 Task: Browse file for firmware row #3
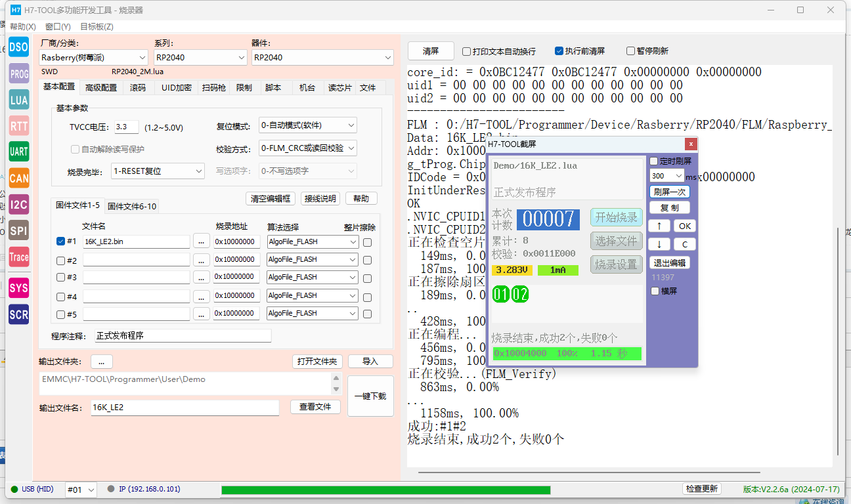pyautogui.click(x=202, y=277)
